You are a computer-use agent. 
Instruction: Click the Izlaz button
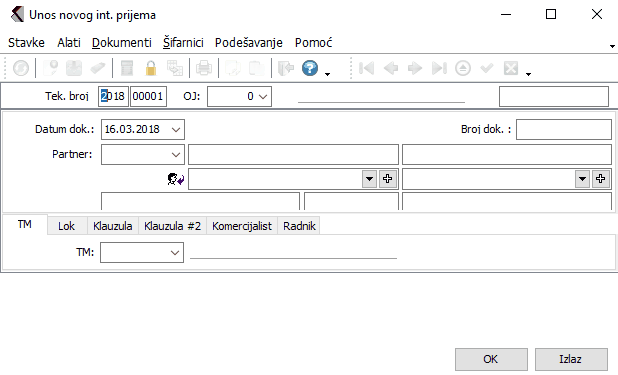tap(571, 359)
